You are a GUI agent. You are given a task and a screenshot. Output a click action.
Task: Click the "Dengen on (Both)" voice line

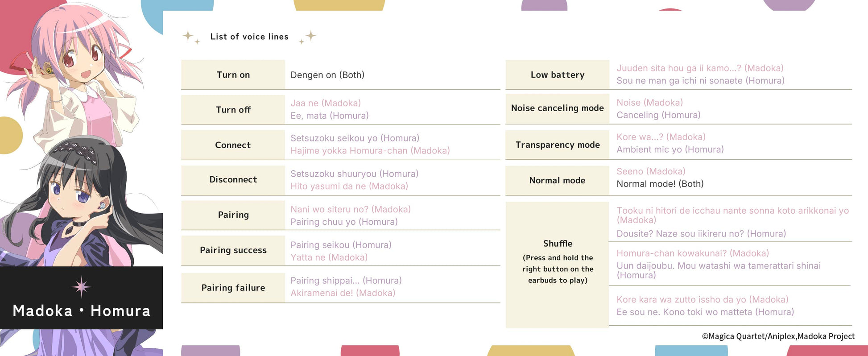pos(327,75)
